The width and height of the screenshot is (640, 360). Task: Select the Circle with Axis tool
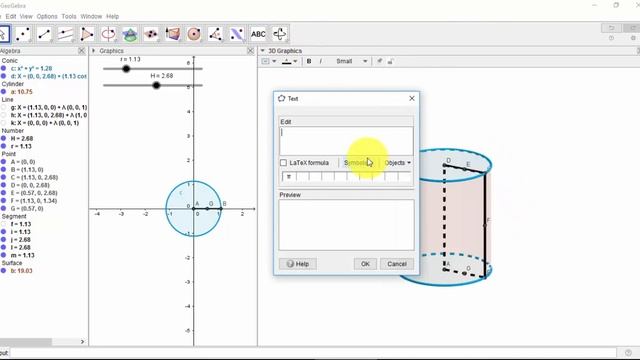[x=108, y=34]
